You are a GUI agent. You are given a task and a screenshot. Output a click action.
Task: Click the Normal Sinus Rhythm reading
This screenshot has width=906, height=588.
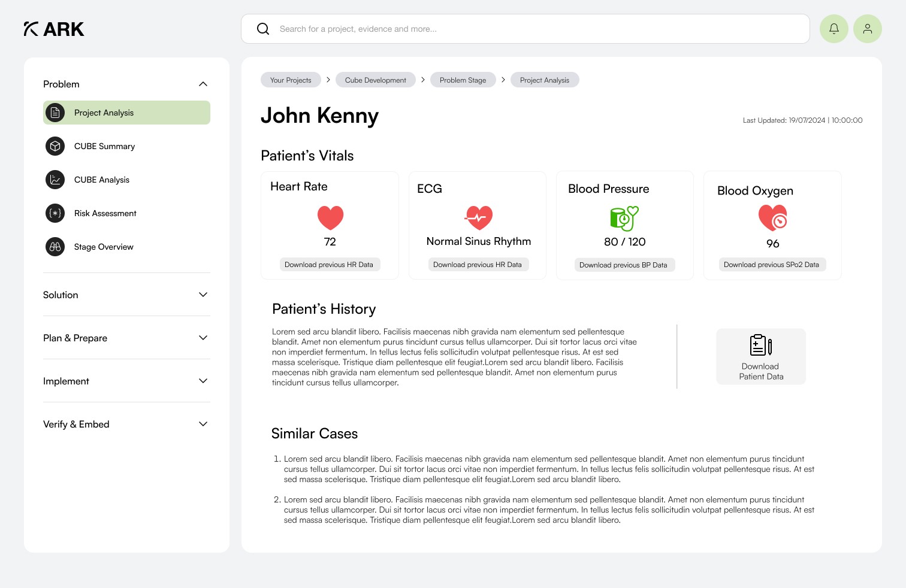pos(479,241)
